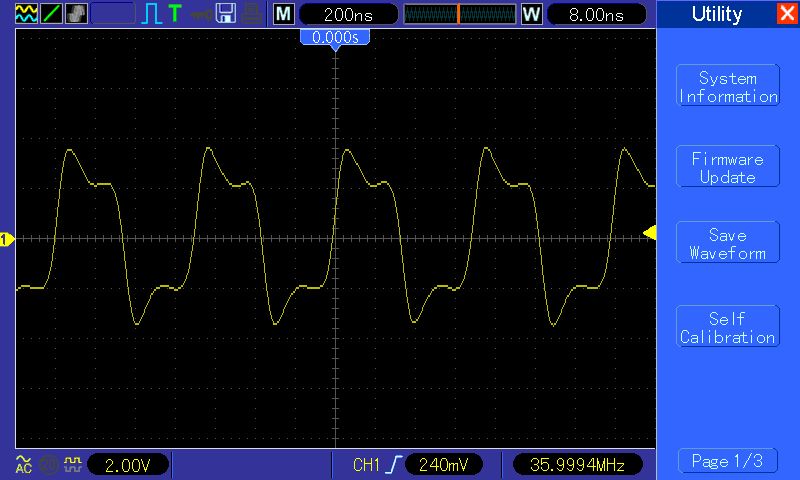Image resolution: width=800 pixels, height=480 pixels.
Task: Run Self Calibration
Action: coord(728,327)
